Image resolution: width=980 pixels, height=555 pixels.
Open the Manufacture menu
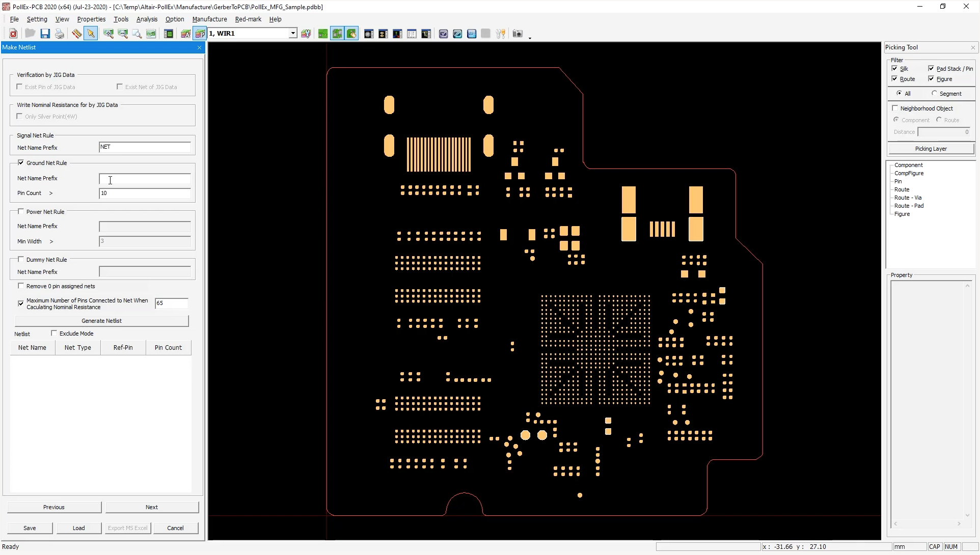click(209, 19)
